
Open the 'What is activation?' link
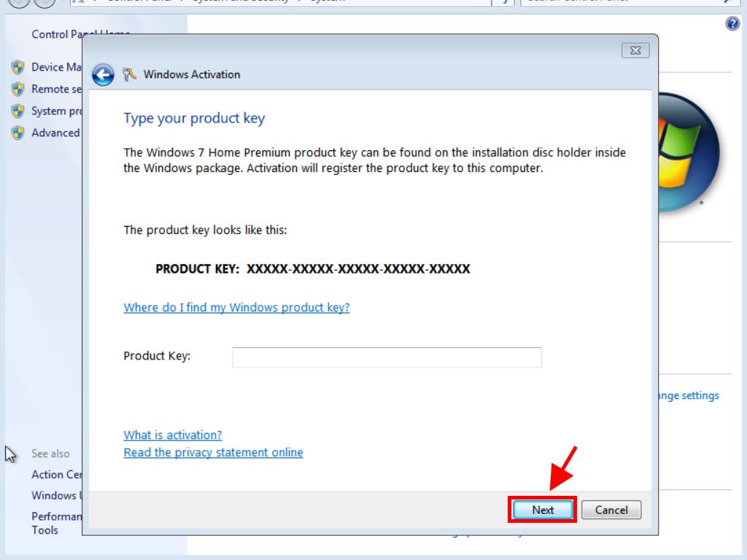click(173, 435)
